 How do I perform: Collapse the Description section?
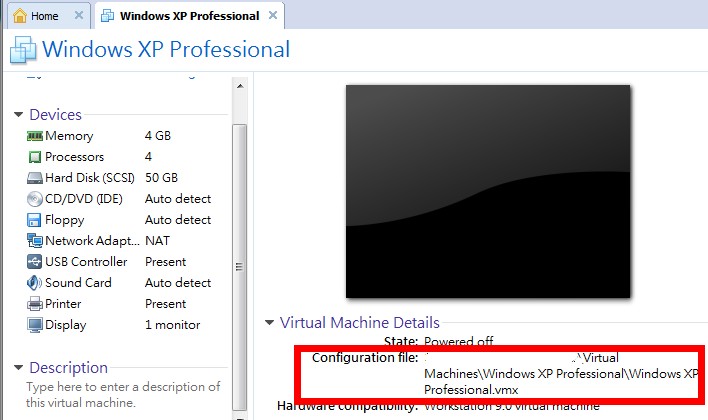point(19,368)
